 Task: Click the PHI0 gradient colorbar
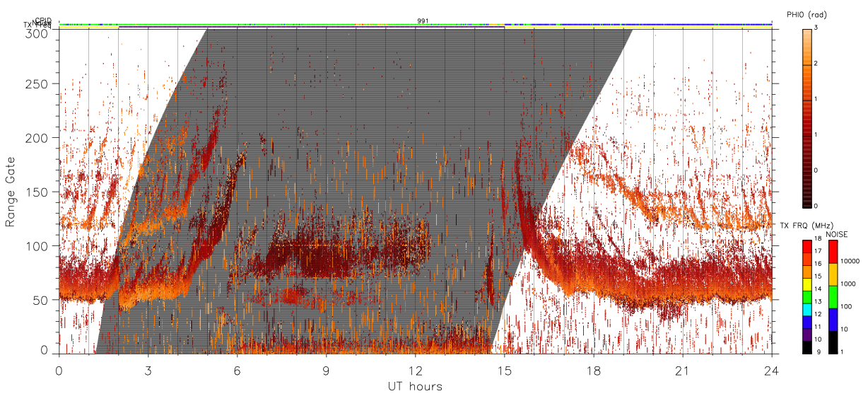tap(807, 117)
